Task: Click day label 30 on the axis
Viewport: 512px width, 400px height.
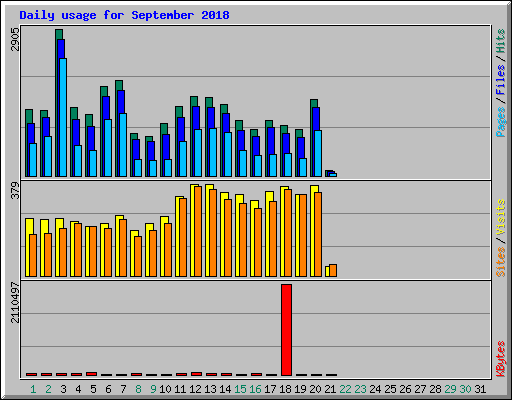Action: (465, 389)
